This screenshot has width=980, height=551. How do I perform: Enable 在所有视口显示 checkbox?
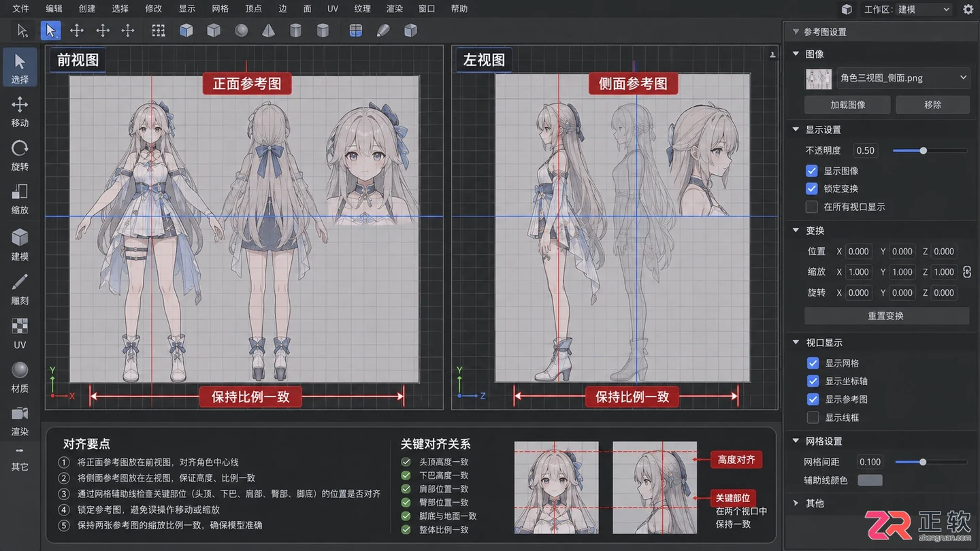click(811, 207)
